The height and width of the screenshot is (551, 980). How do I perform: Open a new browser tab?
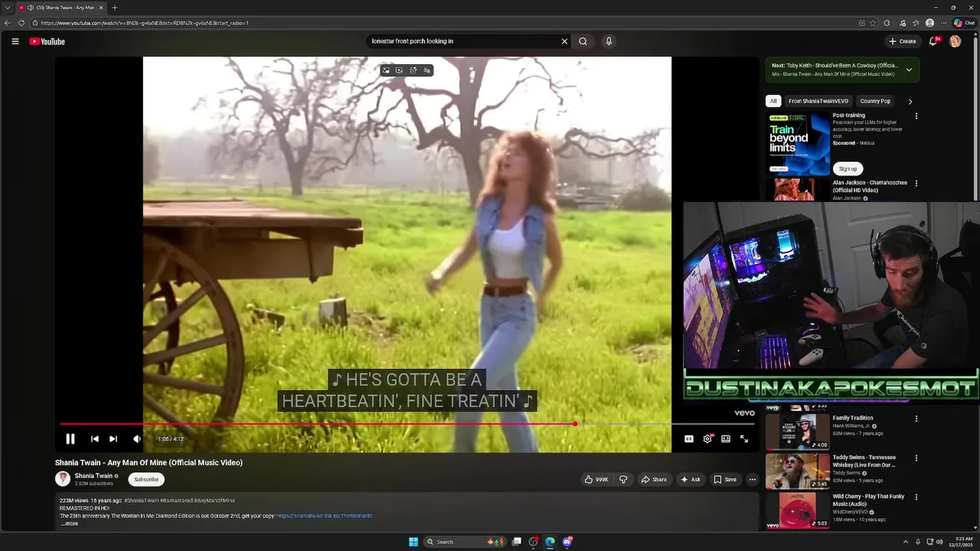click(x=115, y=8)
